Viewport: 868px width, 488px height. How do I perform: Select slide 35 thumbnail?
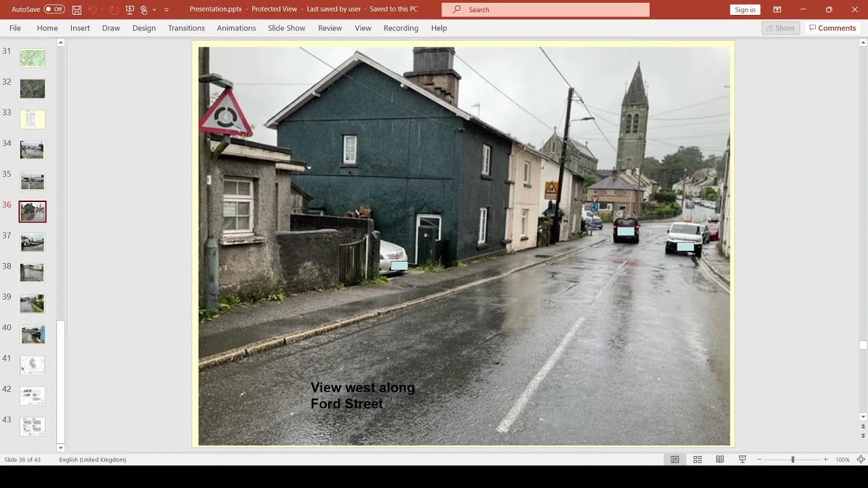tap(33, 180)
